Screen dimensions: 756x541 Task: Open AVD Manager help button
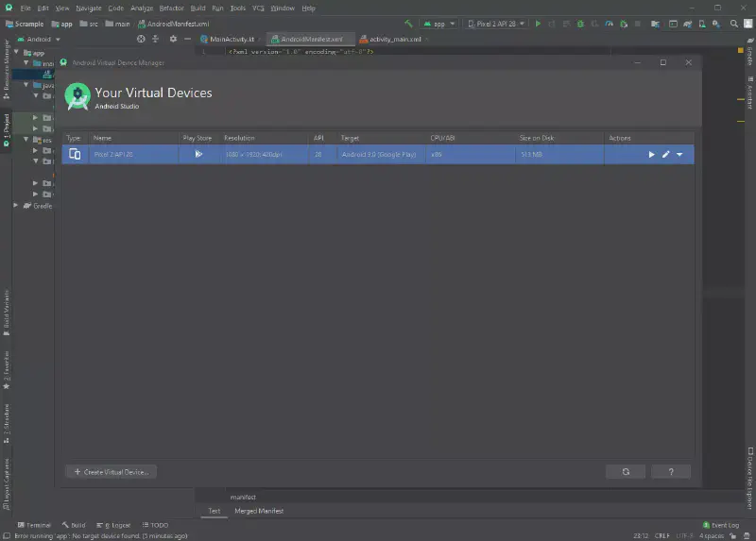[670, 471]
